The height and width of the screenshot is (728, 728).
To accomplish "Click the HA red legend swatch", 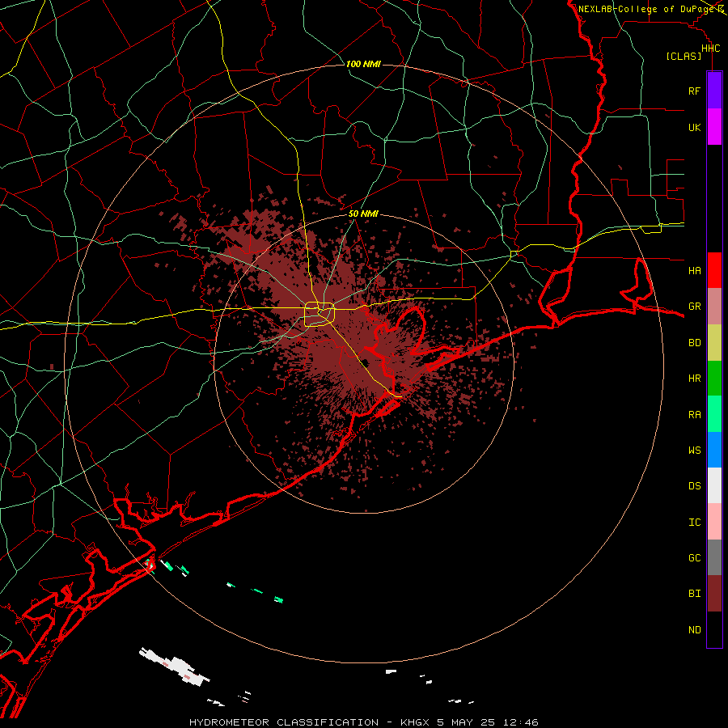I will [x=714, y=270].
